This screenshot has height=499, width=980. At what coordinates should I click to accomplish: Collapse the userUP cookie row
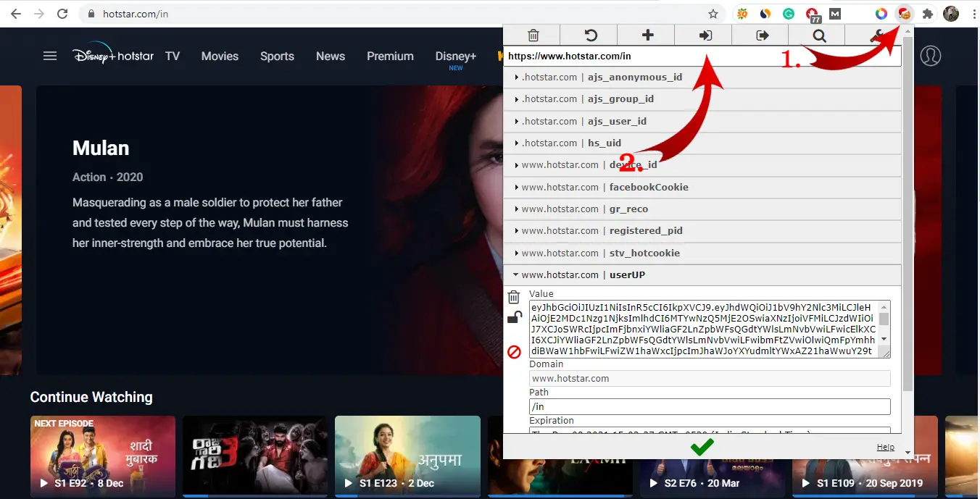(702, 275)
